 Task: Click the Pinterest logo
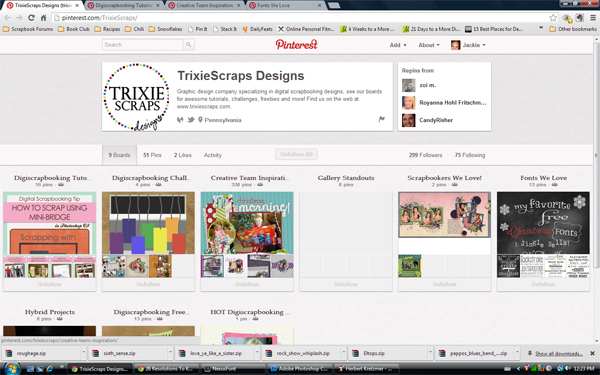[x=297, y=44]
